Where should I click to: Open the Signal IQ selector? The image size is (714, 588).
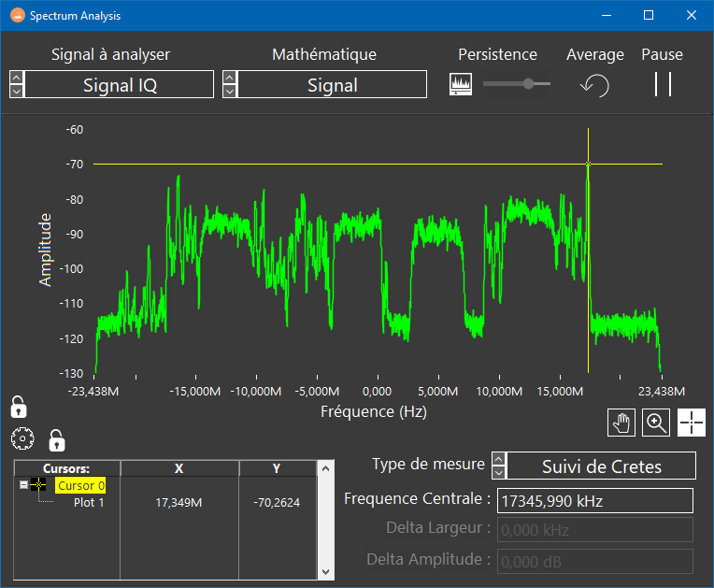click(x=120, y=85)
